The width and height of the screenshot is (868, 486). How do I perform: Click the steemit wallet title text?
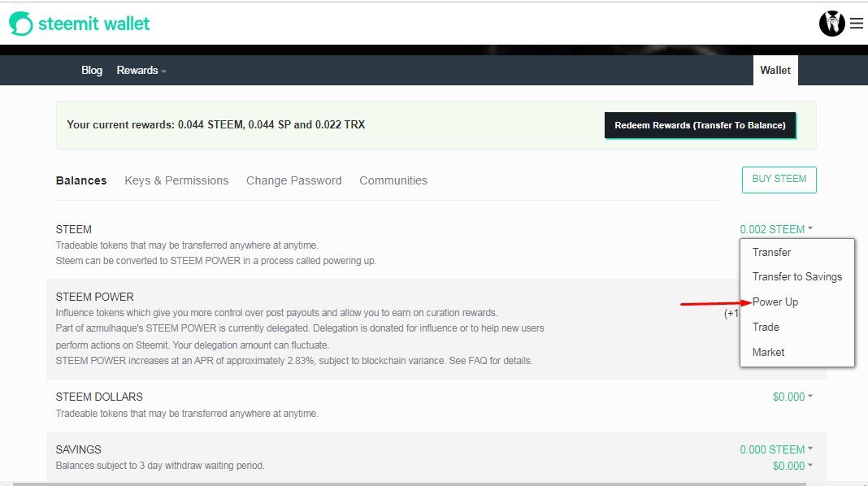point(93,24)
